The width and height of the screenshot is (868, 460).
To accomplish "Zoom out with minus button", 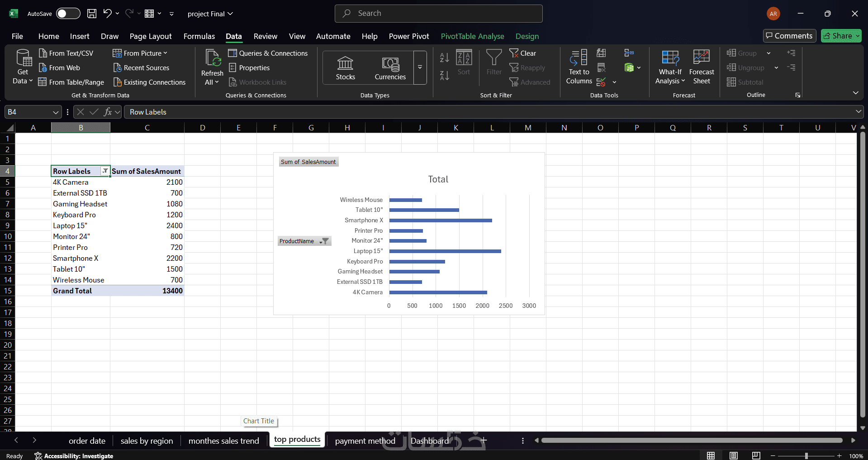I will (773, 456).
